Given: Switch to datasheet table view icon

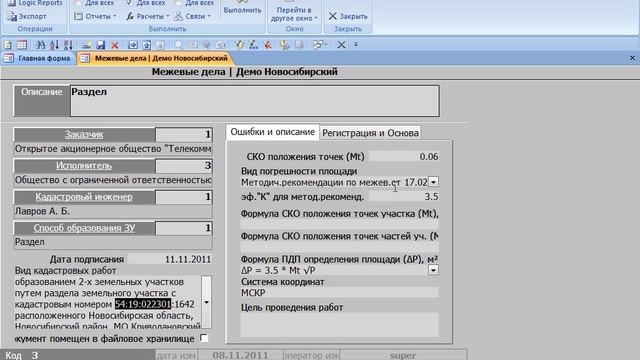Looking at the screenshot, I should pyautogui.click(x=22, y=45).
